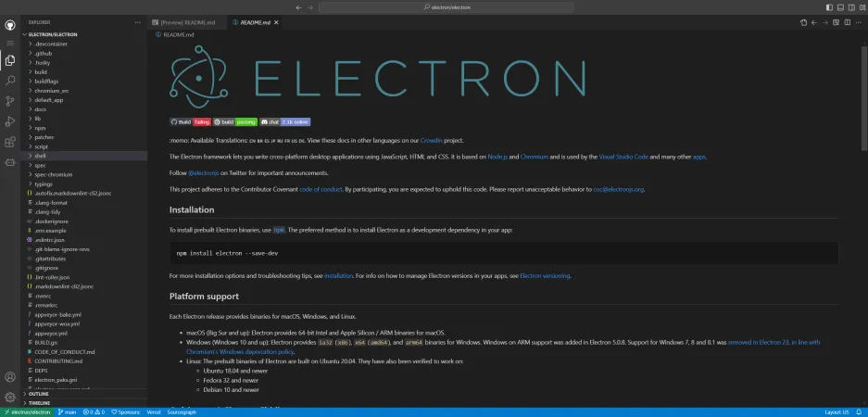Close the README.md tab
Screen dimensions: 868x417
tap(276, 23)
